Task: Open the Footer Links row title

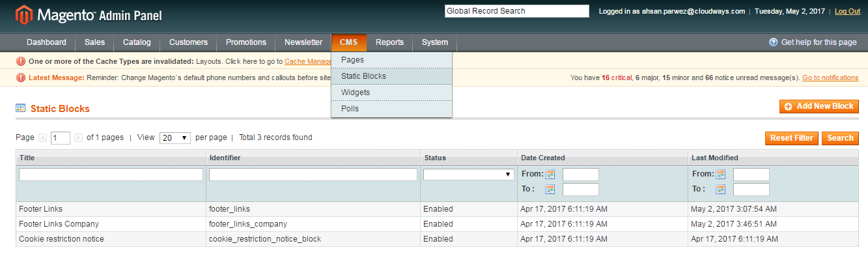Action: pyautogui.click(x=40, y=209)
